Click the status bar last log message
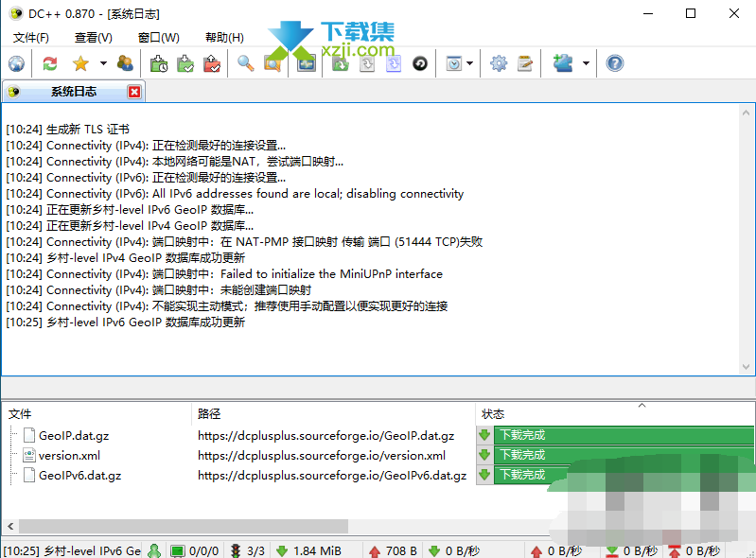 pos(72,550)
